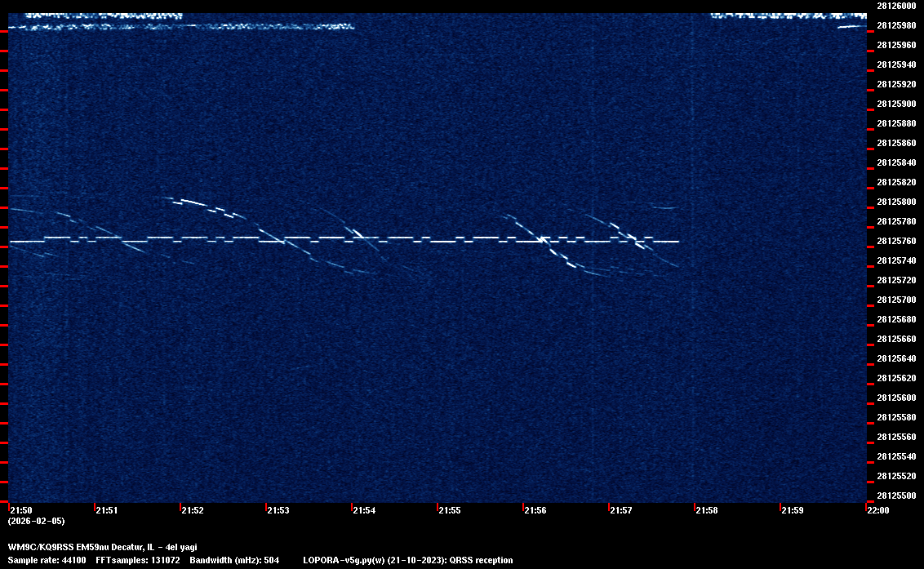Click the 21:52 time label
Viewport: 924px width, 569px height.
tap(192, 510)
